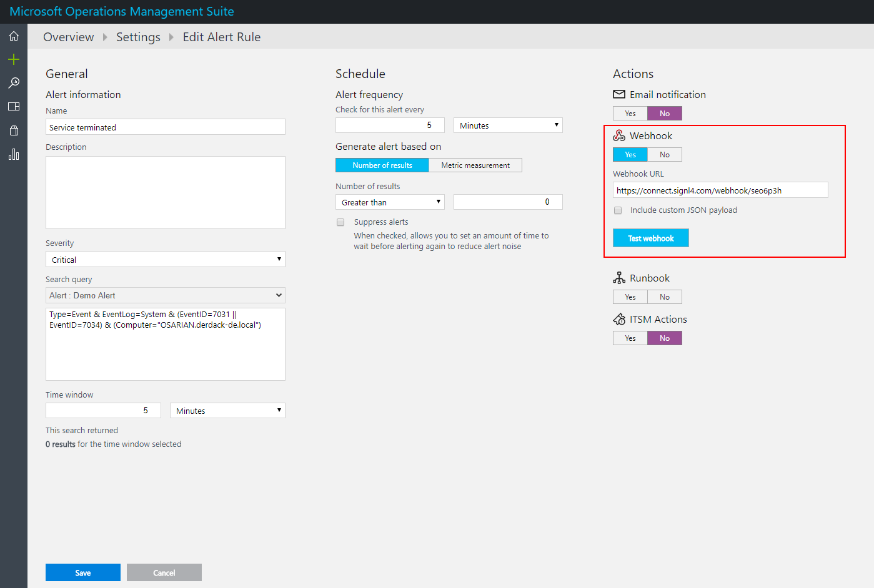Enable Include custom JSON payload
Viewport: 874px width, 588px height.
618,210
